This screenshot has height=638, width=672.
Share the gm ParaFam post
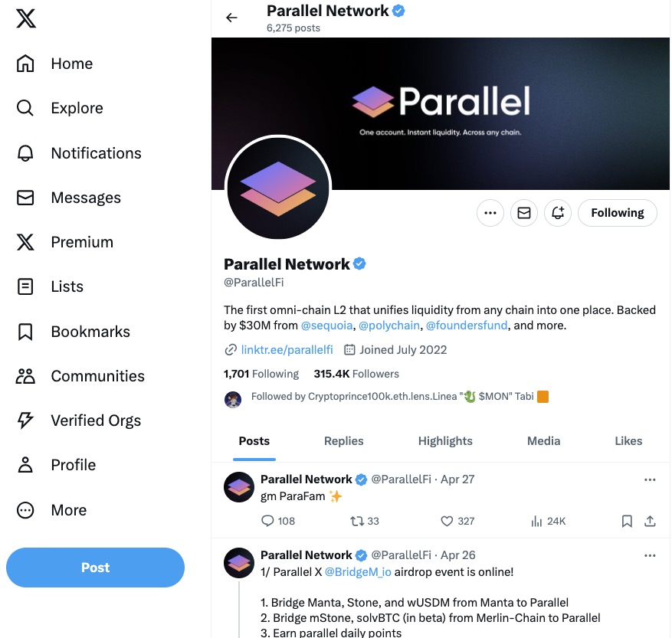pyautogui.click(x=650, y=521)
